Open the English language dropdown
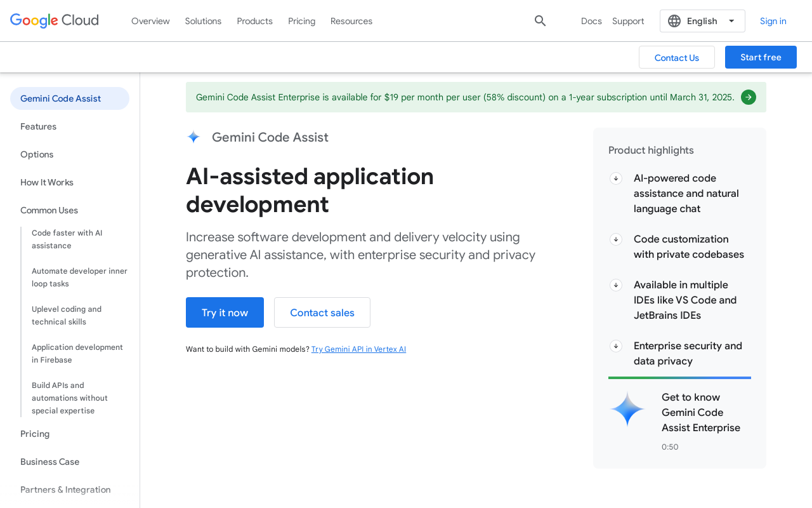 pos(702,21)
